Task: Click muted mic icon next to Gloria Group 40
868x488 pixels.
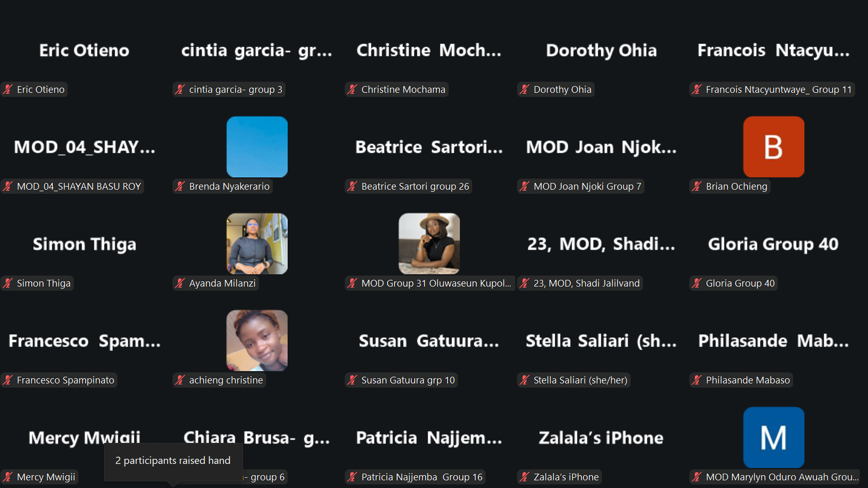Action: pos(697,283)
